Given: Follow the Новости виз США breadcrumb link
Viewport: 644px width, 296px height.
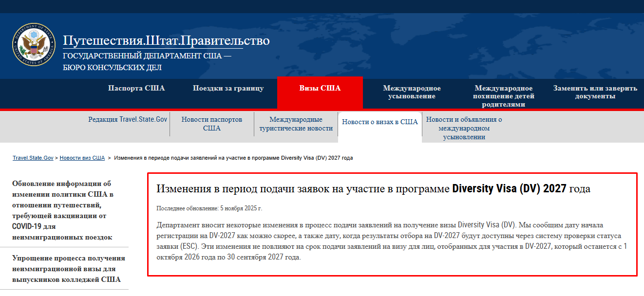Looking at the screenshot, I should click(82, 158).
